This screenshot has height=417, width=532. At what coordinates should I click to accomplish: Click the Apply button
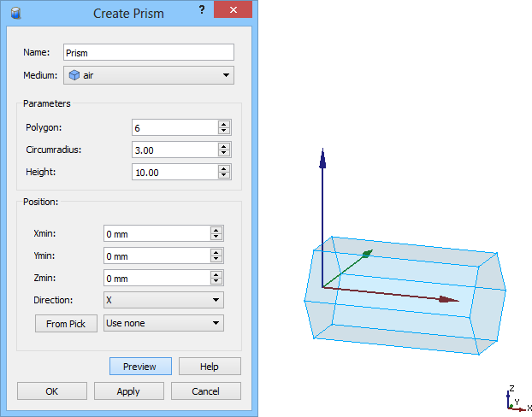point(128,391)
